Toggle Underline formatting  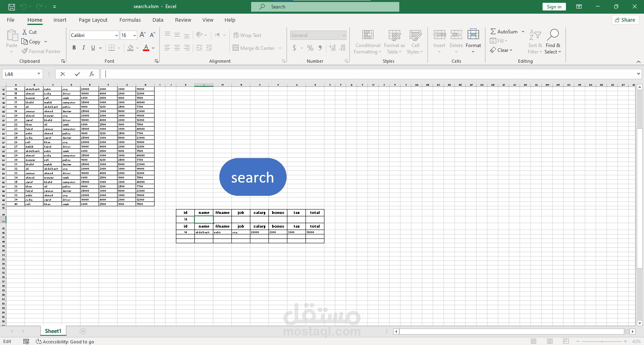93,48
